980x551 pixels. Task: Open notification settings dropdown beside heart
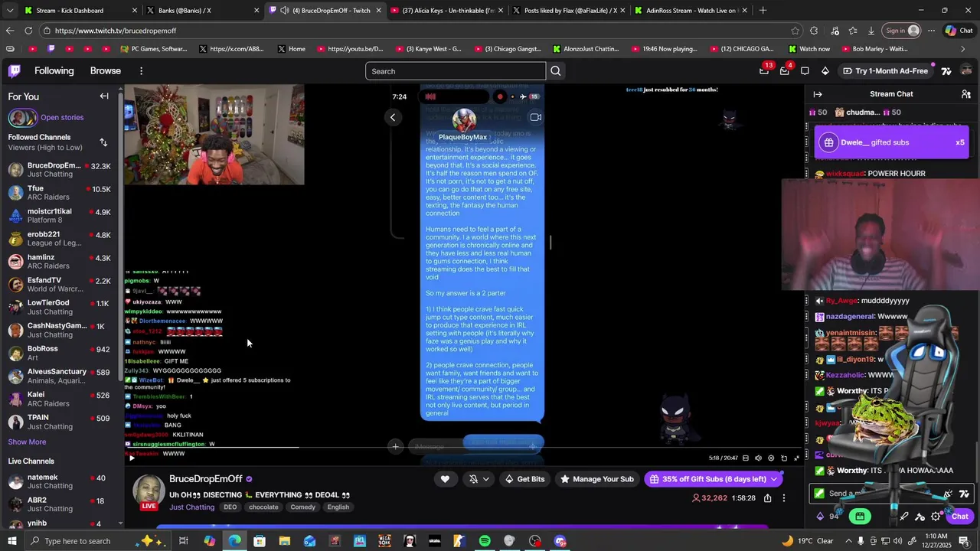[x=479, y=479]
